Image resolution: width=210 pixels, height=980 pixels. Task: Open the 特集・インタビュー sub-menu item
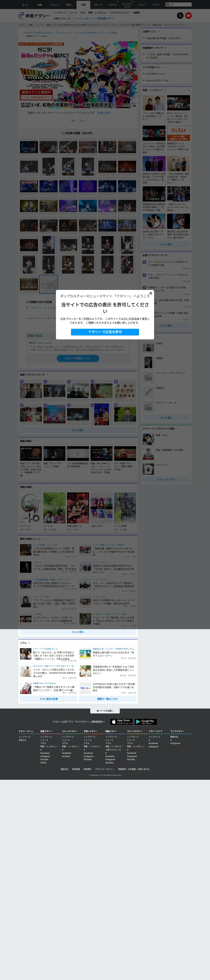pos(98,13)
